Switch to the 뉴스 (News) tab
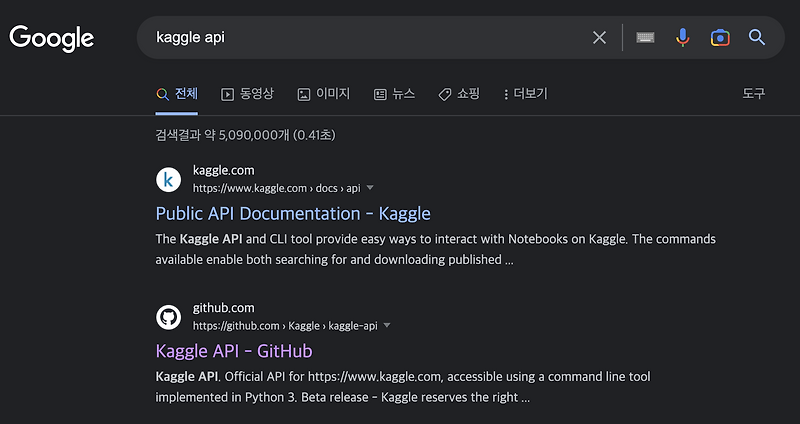The image size is (800, 424). click(394, 94)
